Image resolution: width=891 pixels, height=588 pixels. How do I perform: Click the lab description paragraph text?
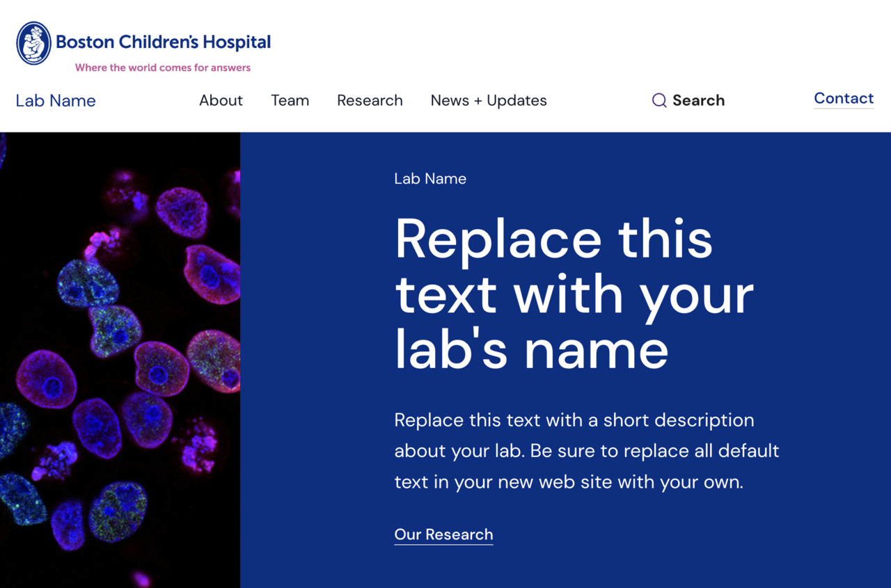[586, 450]
